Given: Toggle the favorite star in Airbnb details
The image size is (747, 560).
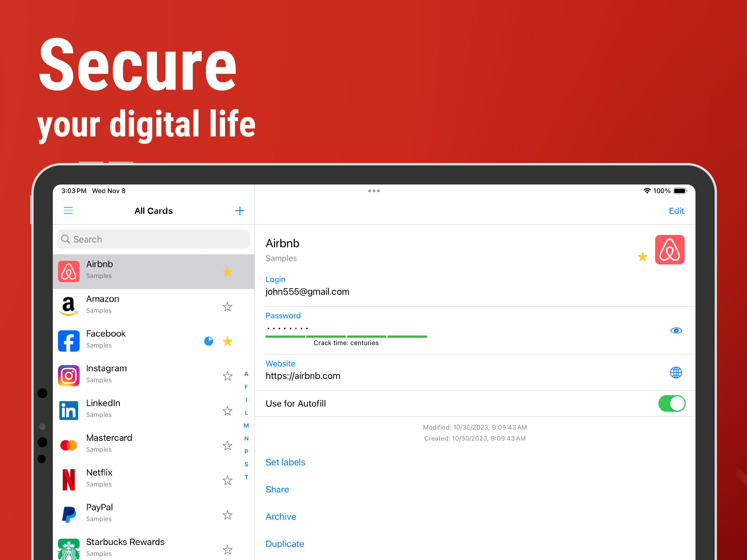Looking at the screenshot, I should click(642, 257).
